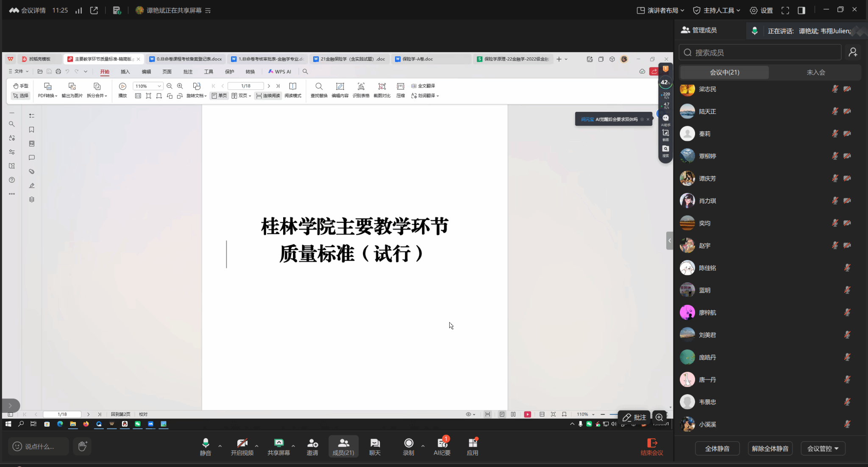Image resolution: width=868 pixels, height=467 pixels.
Task: Expand the 会议管控 dropdown
Action: (x=823, y=448)
